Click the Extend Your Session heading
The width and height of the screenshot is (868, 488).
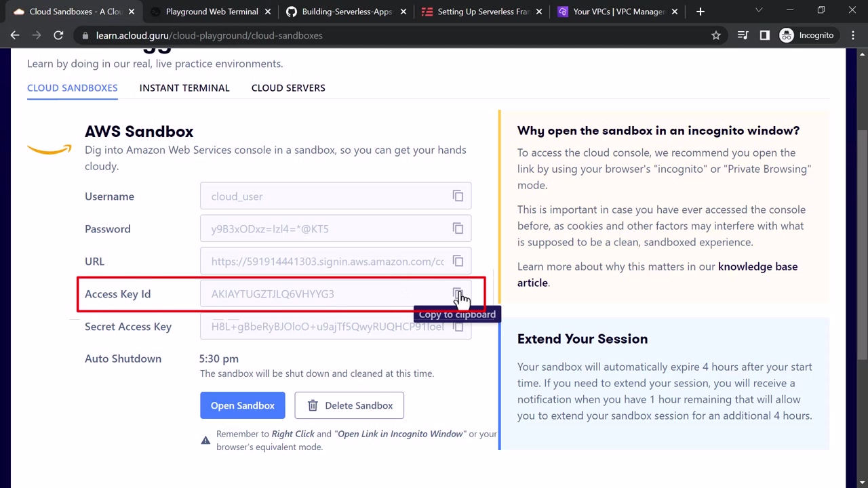583,339
